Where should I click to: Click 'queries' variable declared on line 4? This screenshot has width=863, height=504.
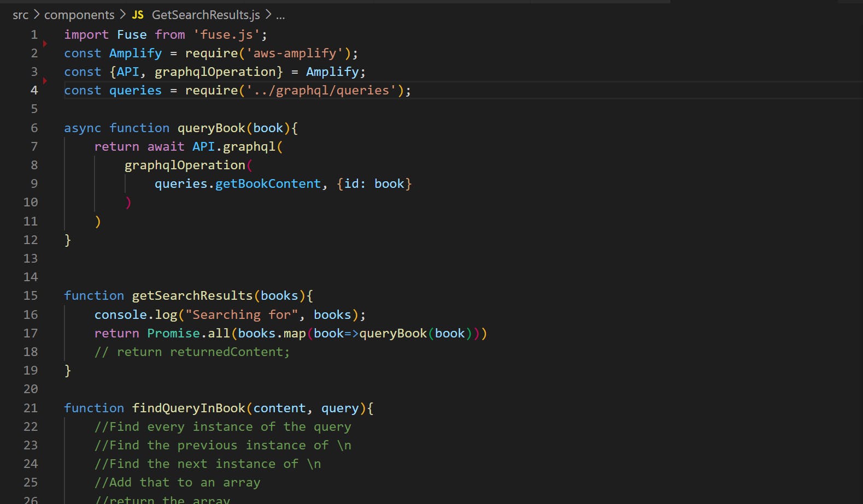136,90
